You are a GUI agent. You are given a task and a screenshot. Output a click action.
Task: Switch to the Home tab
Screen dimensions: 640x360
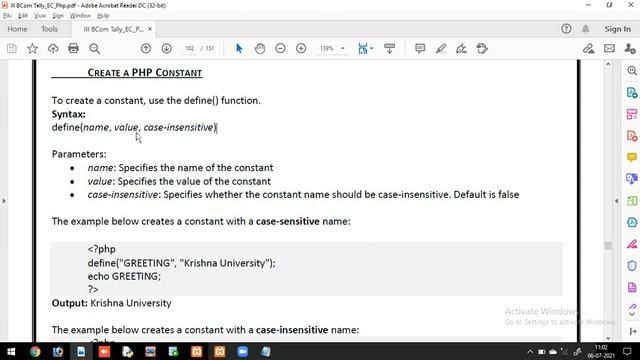coord(18,29)
